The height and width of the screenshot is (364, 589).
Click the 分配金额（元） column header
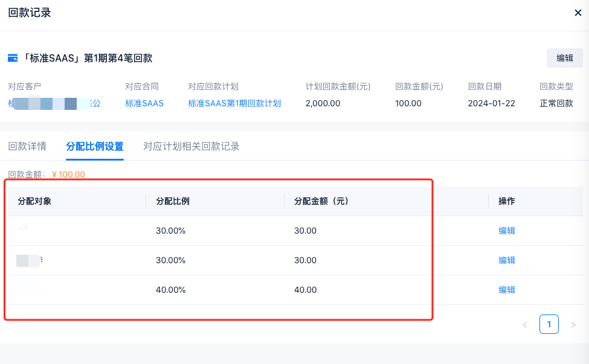tap(321, 201)
